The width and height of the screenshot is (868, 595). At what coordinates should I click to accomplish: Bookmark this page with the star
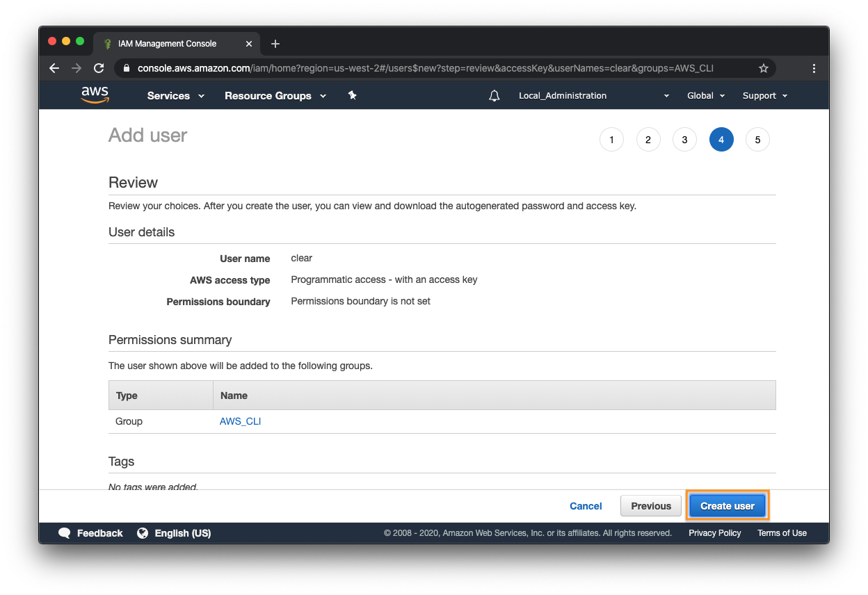(x=764, y=68)
